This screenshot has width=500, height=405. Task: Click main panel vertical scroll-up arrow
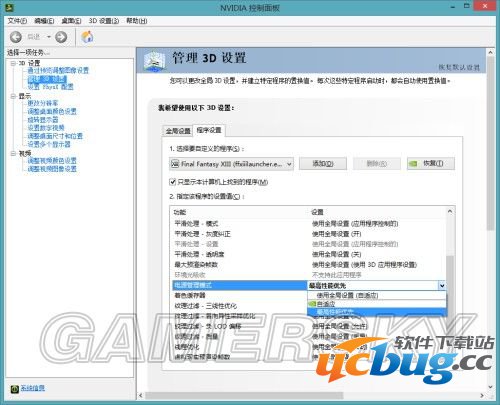click(490, 52)
